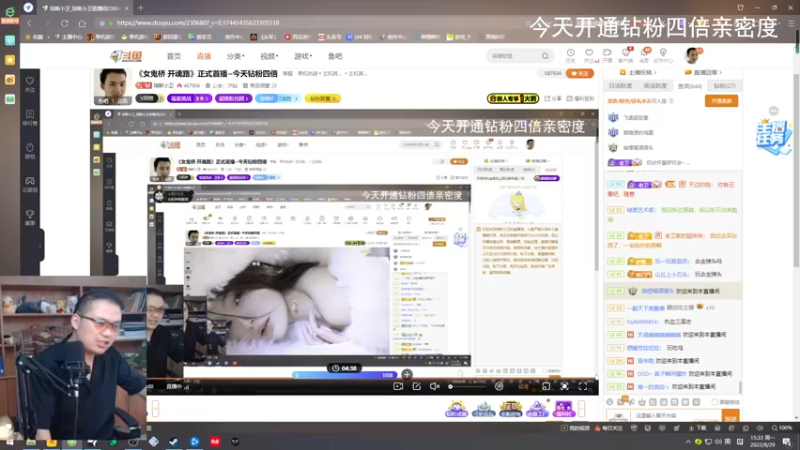Open the user avatar menu
This screenshot has width=800, height=450.
[x=692, y=55]
